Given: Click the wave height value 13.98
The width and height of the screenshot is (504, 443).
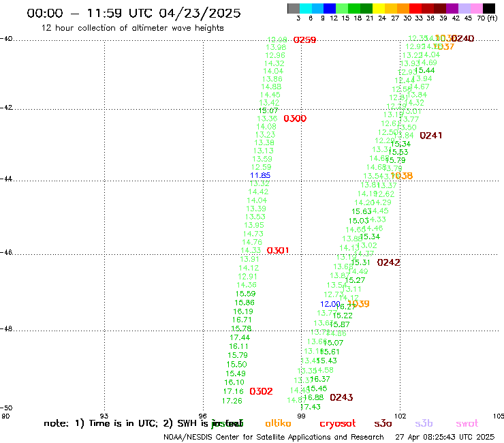Looking at the screenshot, I should [x=276, y=47].
